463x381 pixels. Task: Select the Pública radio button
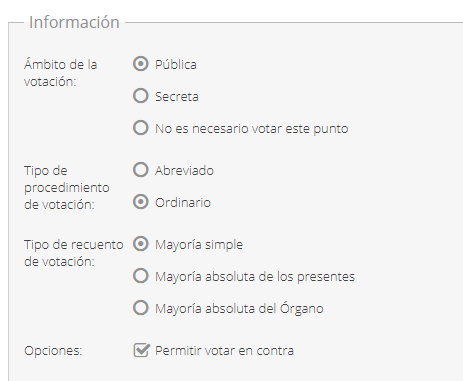tap(141, 64)
